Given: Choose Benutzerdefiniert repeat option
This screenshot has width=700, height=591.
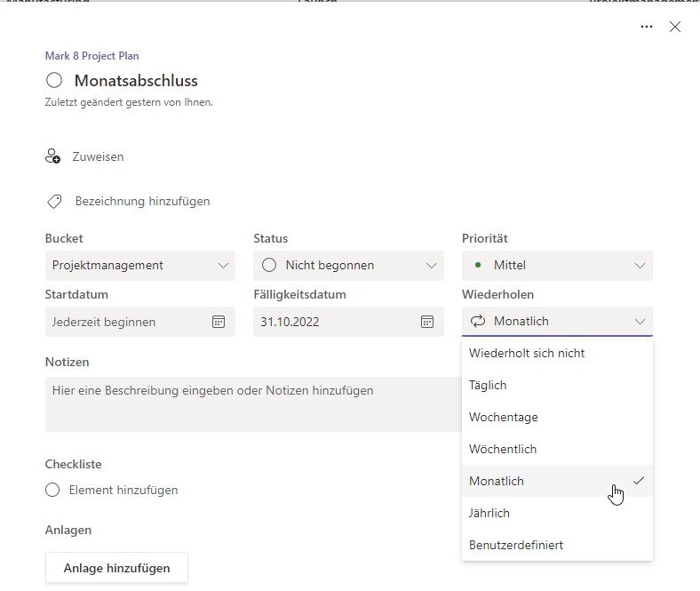Looking at the screenshot, I should click(x=516, y=545).
